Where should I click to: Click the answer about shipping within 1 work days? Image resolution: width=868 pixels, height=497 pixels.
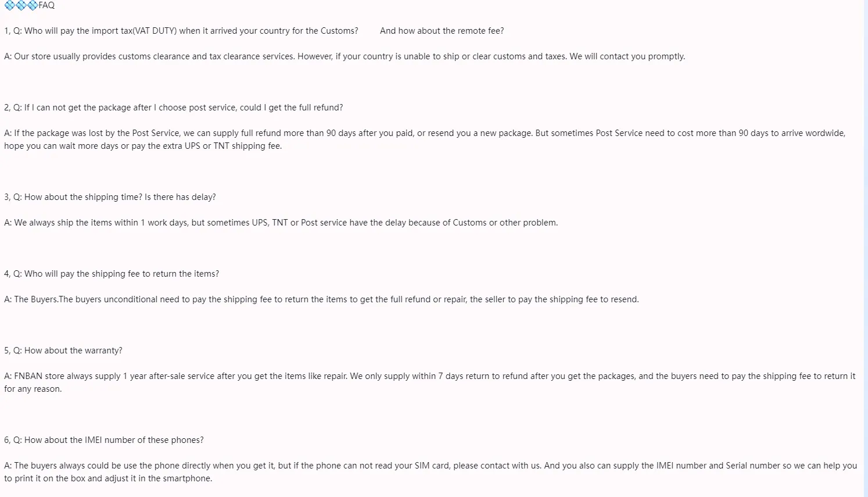pos(281,223)
